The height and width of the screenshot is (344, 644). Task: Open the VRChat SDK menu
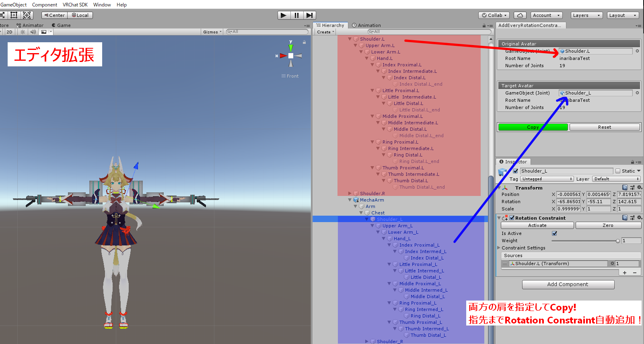75,5
